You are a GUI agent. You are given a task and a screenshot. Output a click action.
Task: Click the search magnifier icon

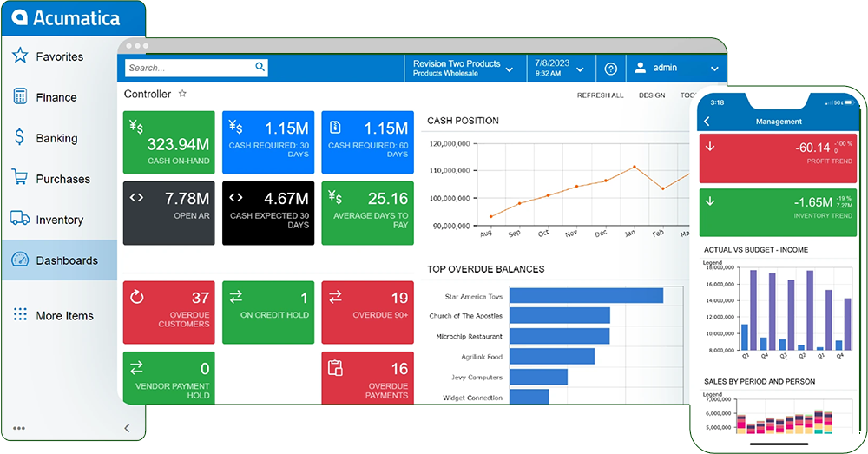tap(260, 67)
